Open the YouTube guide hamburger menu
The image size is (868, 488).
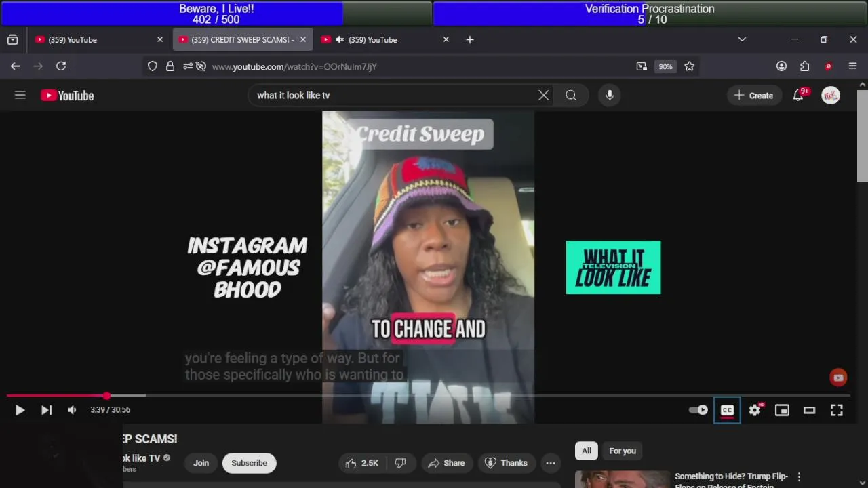pos(20,96)
